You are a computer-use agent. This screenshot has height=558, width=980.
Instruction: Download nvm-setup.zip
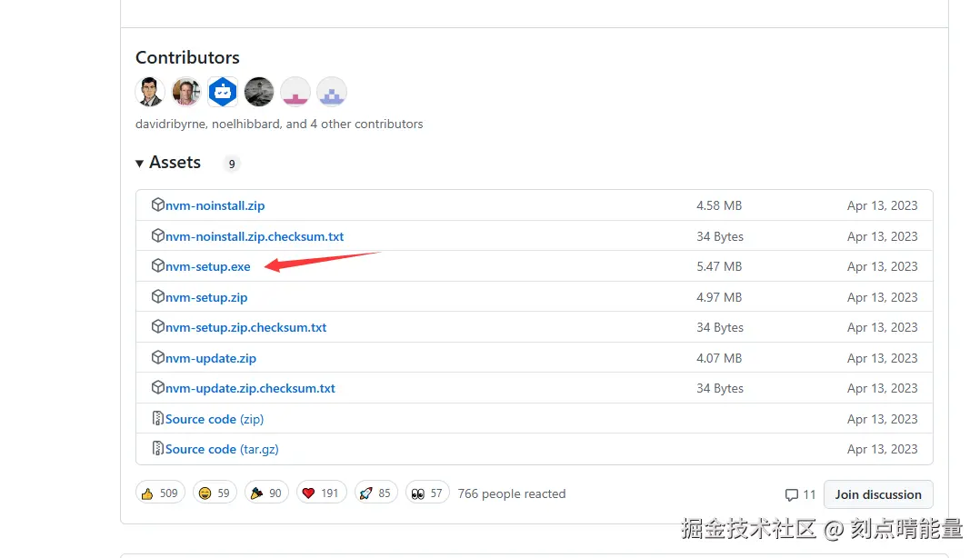(206, 297)
